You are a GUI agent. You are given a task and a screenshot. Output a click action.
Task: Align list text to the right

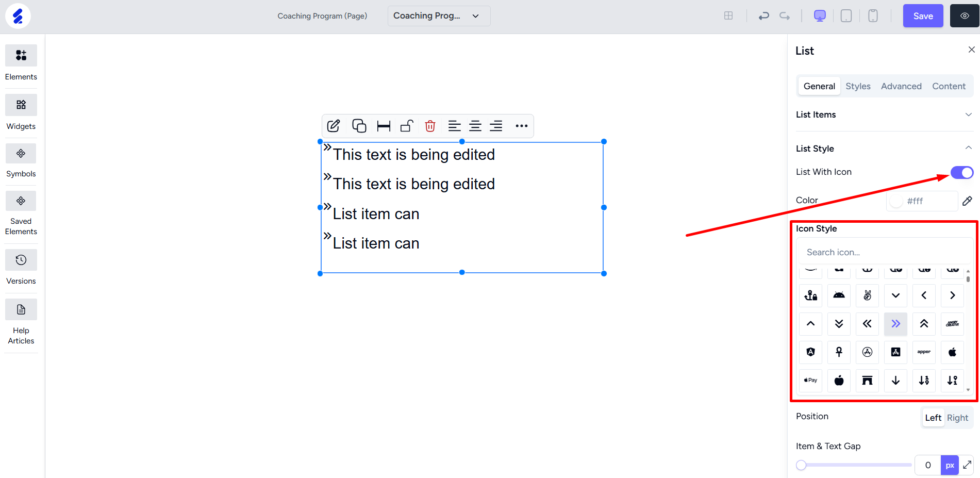(x=496, y=126)
